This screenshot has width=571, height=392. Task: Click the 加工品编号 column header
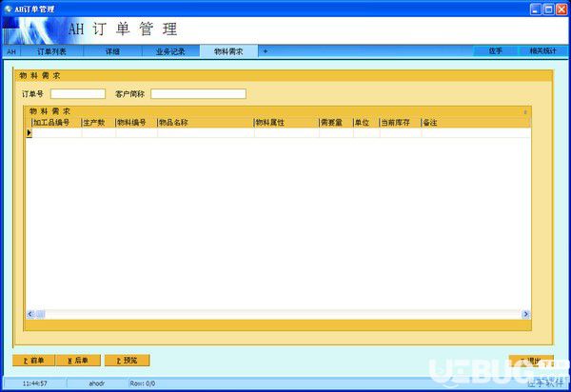[x=56, y=123]
